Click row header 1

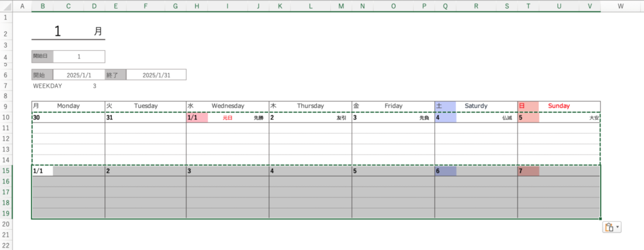click(x=6, y=18)
